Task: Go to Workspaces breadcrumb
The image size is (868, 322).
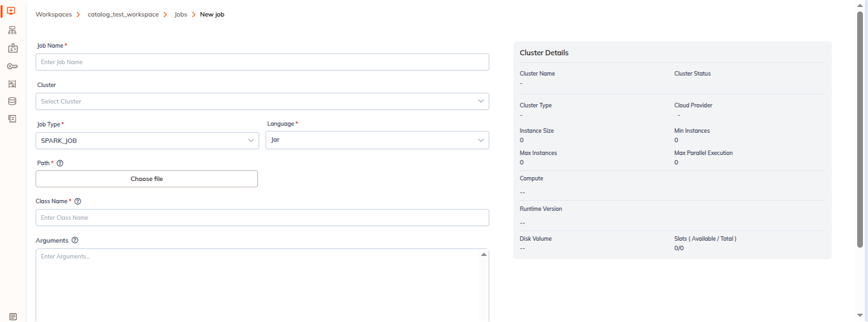Action: [x=54, y=15]
